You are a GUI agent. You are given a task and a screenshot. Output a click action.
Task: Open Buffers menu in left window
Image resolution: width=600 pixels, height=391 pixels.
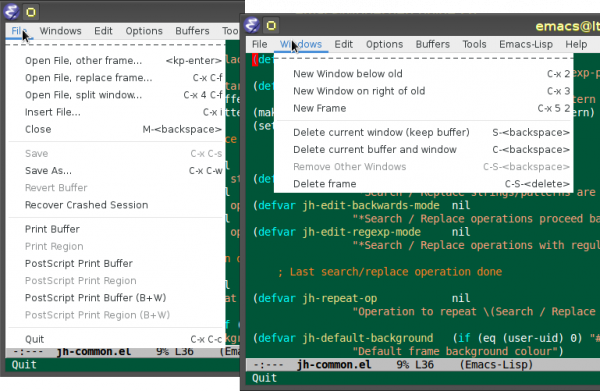192,31
